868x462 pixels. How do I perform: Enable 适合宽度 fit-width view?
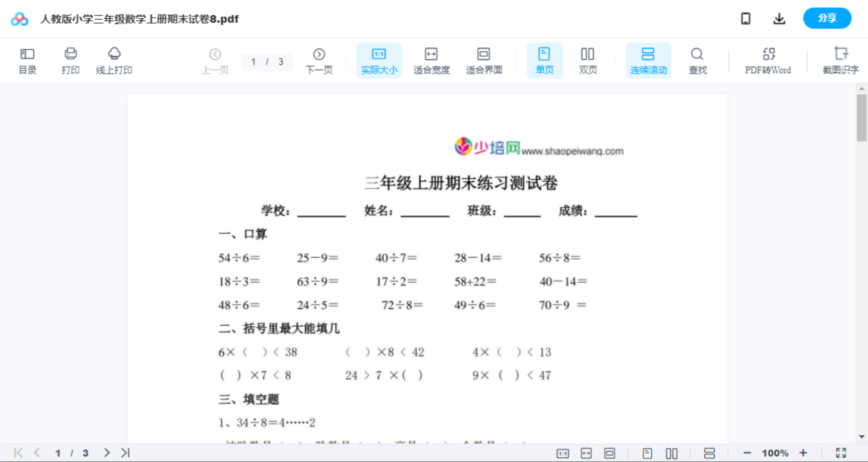tap(431, 60)
